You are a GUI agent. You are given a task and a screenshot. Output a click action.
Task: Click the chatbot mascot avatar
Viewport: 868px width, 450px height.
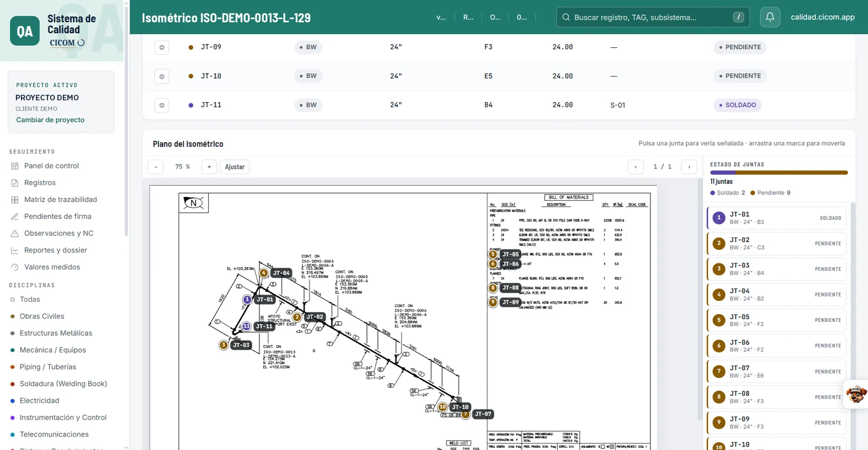856,394
